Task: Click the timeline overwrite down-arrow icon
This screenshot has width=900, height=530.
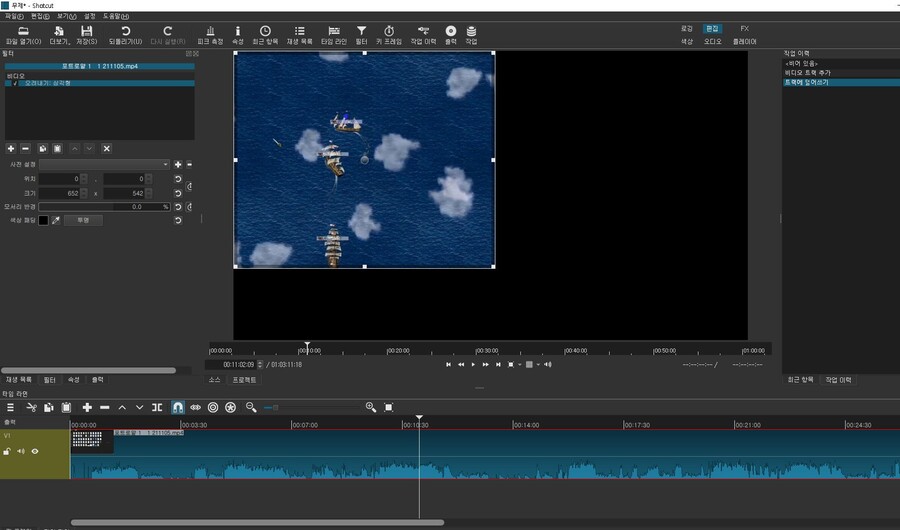Action: tap(139, 407)
